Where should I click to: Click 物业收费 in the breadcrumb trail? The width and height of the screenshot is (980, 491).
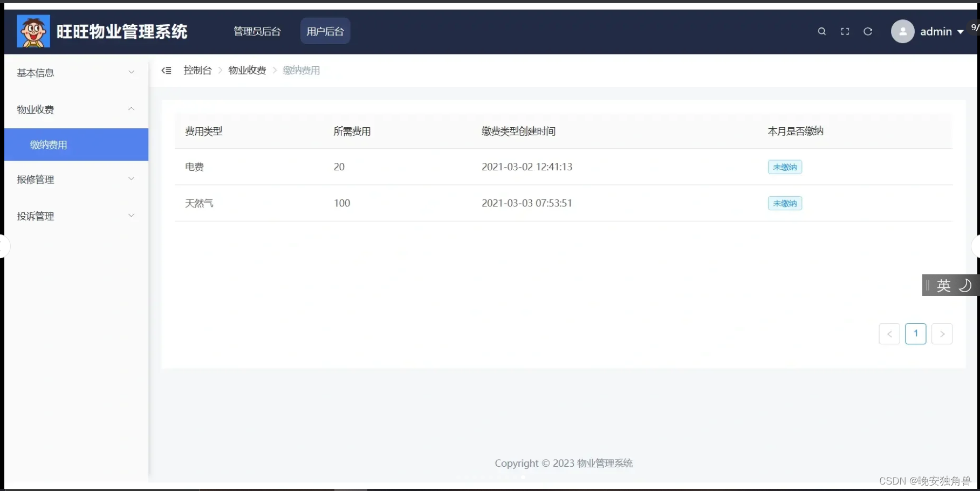click(x=247, y=70)
